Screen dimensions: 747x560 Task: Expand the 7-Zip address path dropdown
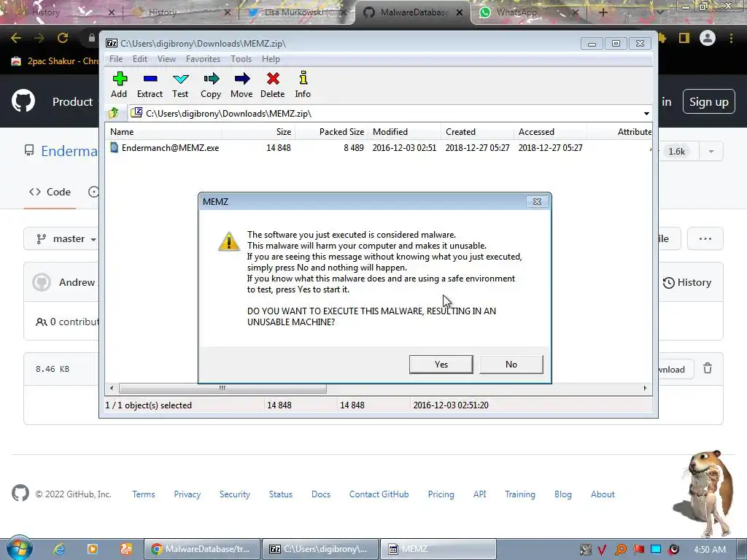(x=646, y=113)
